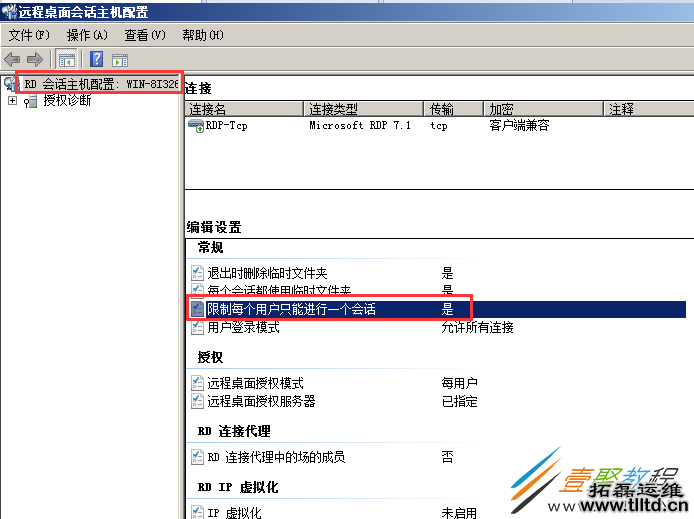Select 限制每个用户只能进行一个会话 setting
694x519 pixels.
(291, 309)
